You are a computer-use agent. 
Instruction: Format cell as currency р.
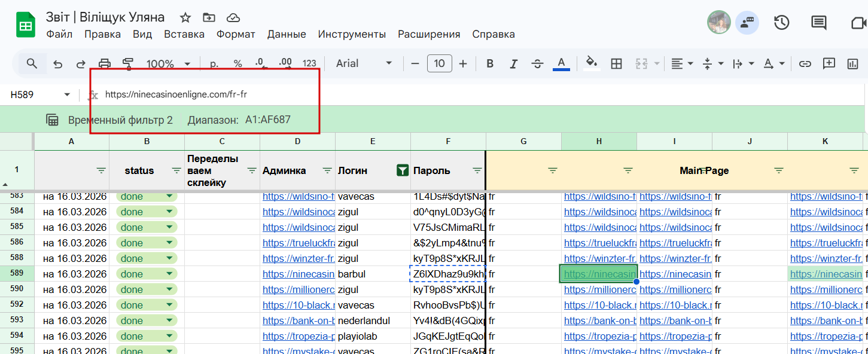214,63
